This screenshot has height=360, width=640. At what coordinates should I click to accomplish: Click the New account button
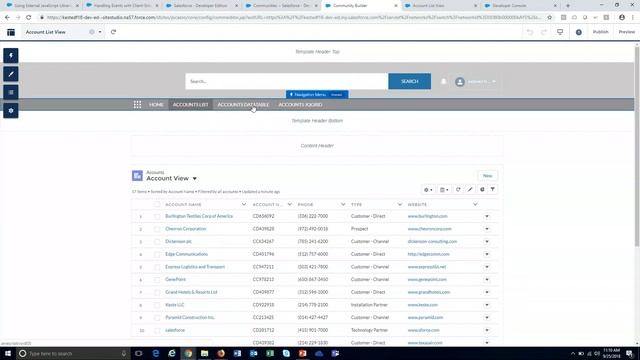click(x=487, y=176)
